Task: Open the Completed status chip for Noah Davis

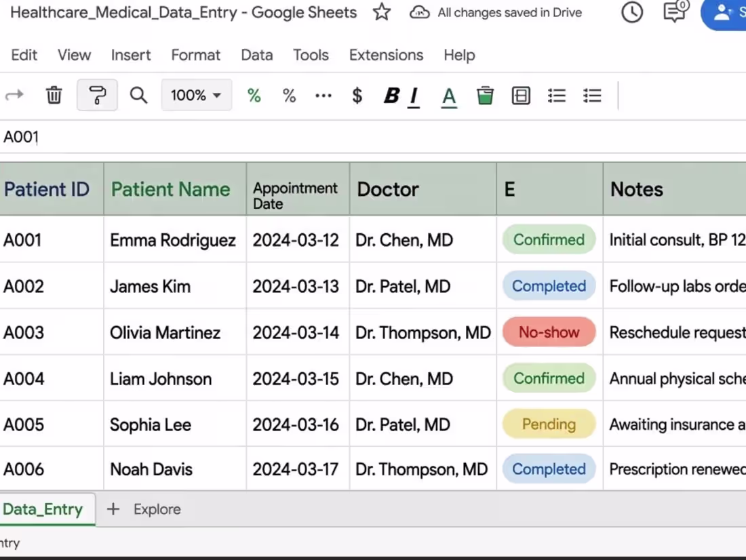Action: (x=549, y=469)
